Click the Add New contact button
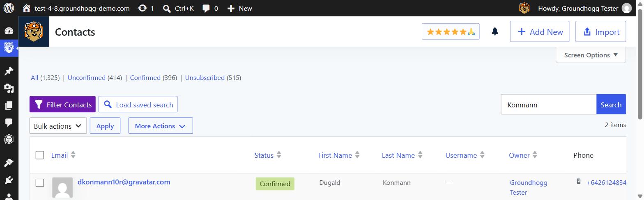Image resolution: width=644 pixels, height=200 pixels. coord(540,32)
